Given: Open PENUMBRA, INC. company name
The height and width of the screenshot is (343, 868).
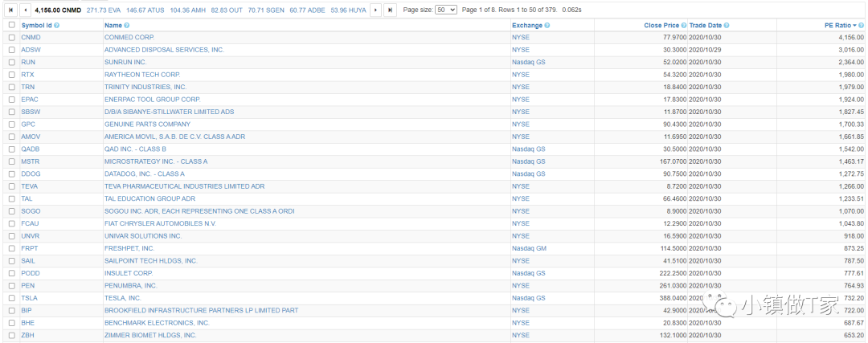Looking at the screenshot, I should pos(131,285).
